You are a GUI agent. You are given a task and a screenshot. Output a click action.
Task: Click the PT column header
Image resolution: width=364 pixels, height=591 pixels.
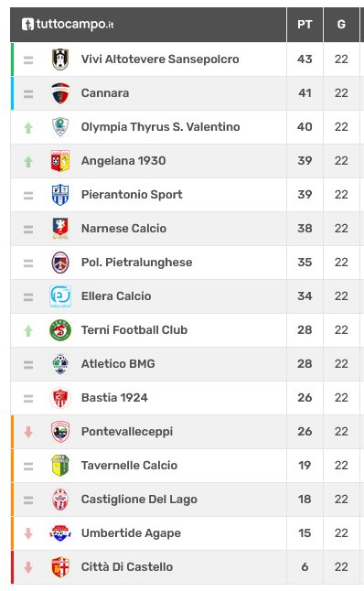305,25
